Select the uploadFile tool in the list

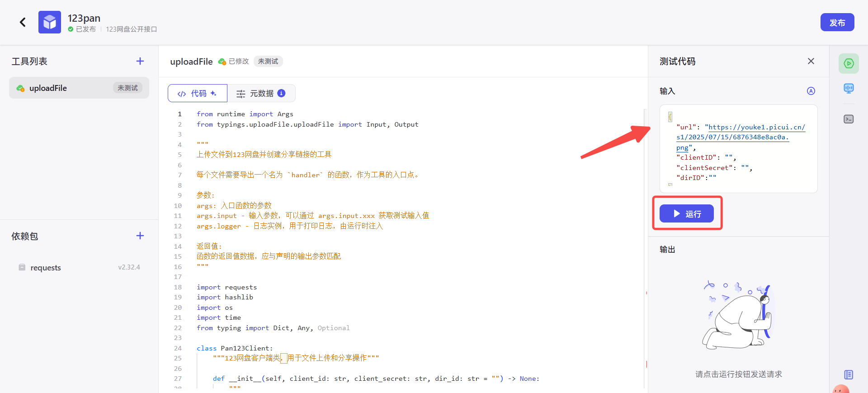[x=79, y=88]
